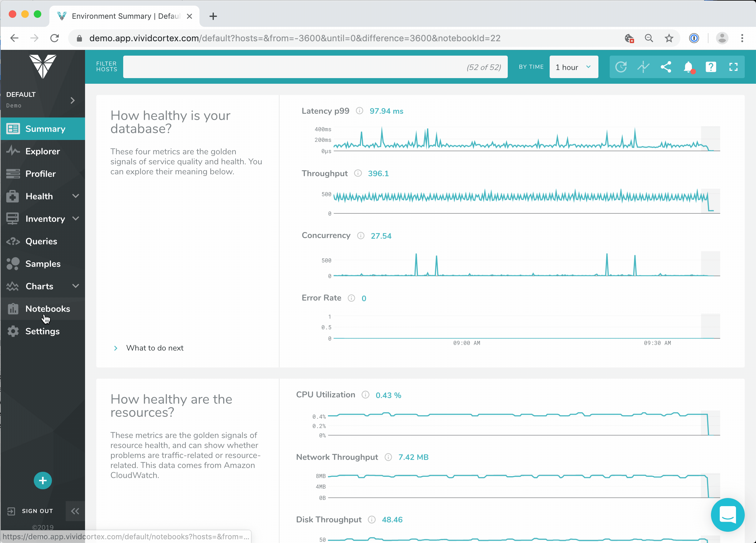The image size is (756, 543).
Task: Collapse sidebar with double-chevron icon
Action: (x=75, y=511)
